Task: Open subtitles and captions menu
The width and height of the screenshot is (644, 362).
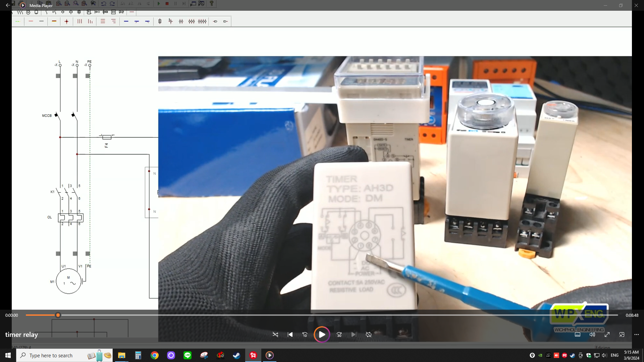Action: tap(578, 335)
